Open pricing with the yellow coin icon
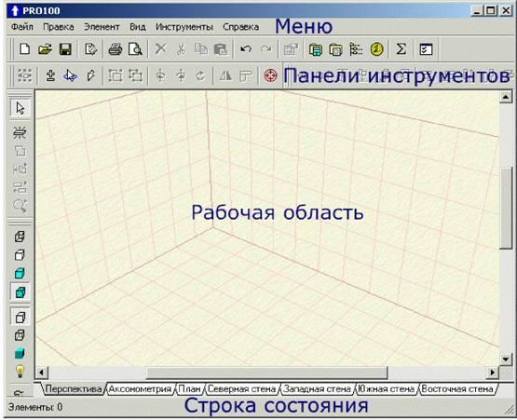The image size is (517, 420). 376,49
